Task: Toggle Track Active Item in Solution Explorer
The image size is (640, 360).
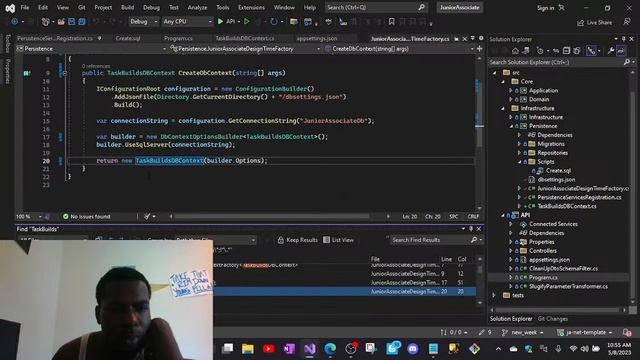Action: tap(591, 51)
